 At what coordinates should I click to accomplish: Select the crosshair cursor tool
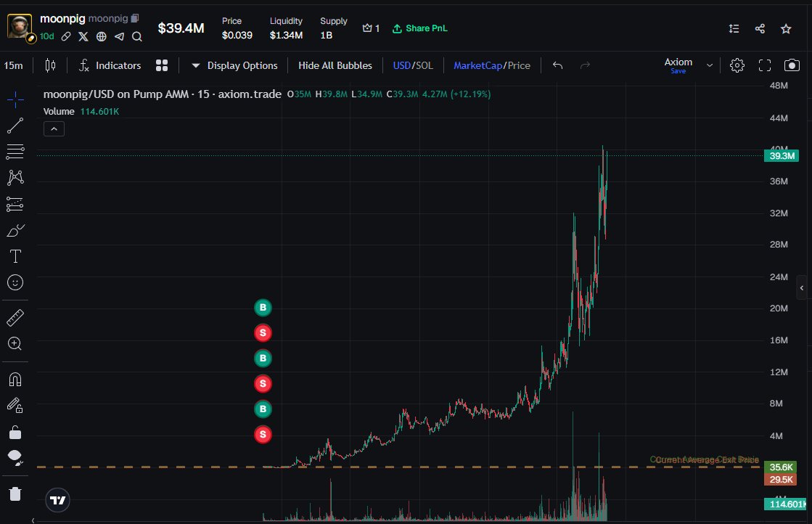click(x=15, y=99)
